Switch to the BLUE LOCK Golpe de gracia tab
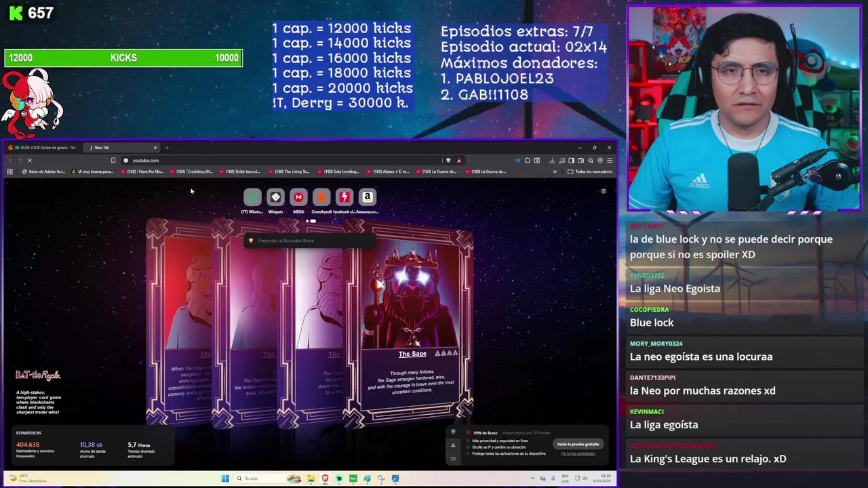This screenshot has height=488, width=868. click(x=45, y=147)
